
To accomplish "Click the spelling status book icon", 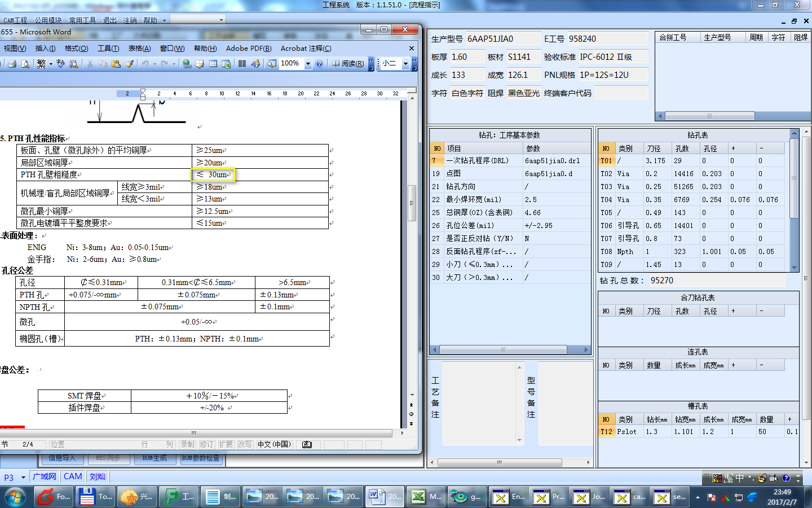I will [x=307, y=445].
